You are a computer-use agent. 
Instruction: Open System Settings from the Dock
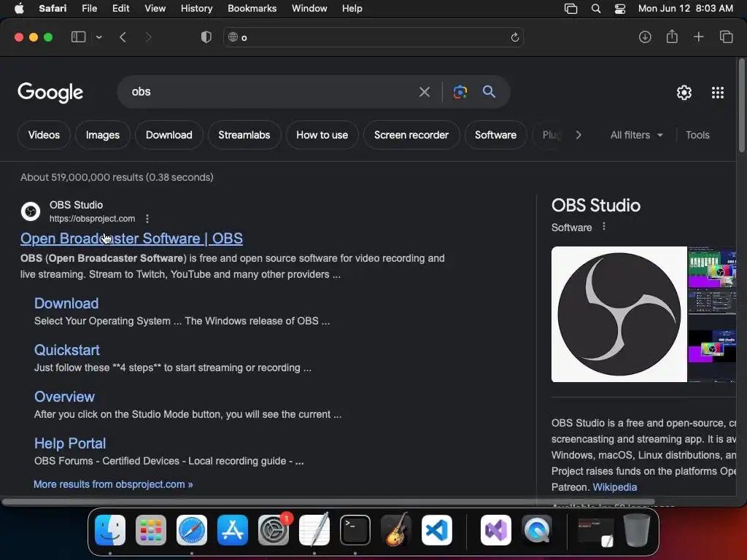(274, 530)
